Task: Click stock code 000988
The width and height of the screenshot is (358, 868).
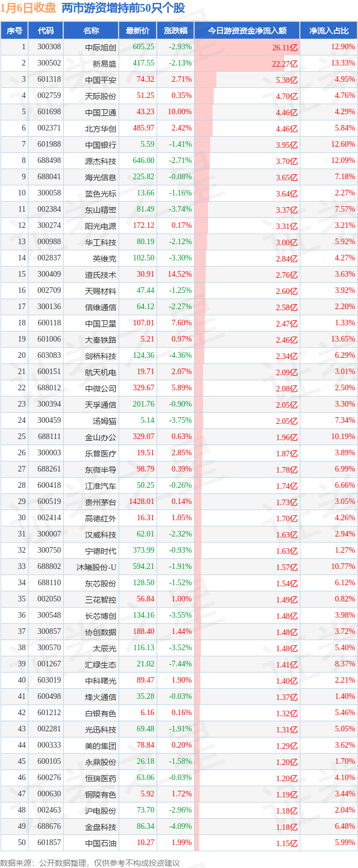Action: 49,242
